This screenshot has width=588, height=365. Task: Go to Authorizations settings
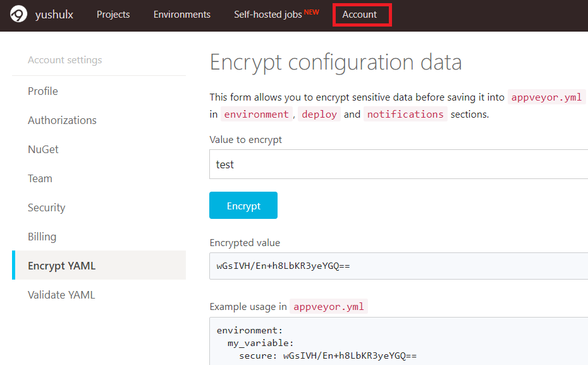point(62,120)
